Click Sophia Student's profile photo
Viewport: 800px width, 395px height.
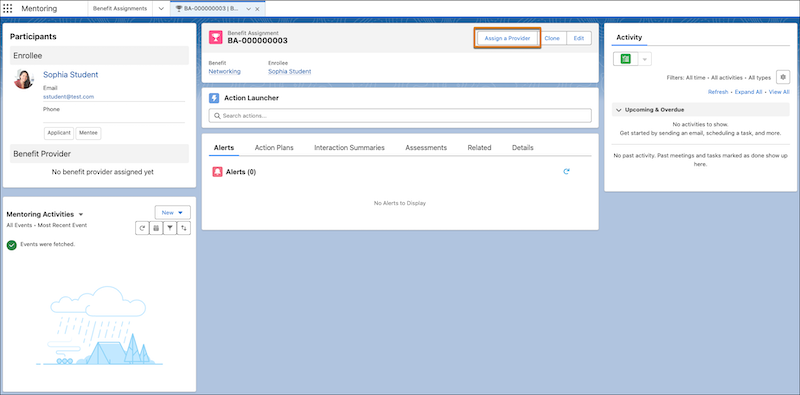pyautogui.click(x=23, y=79)
